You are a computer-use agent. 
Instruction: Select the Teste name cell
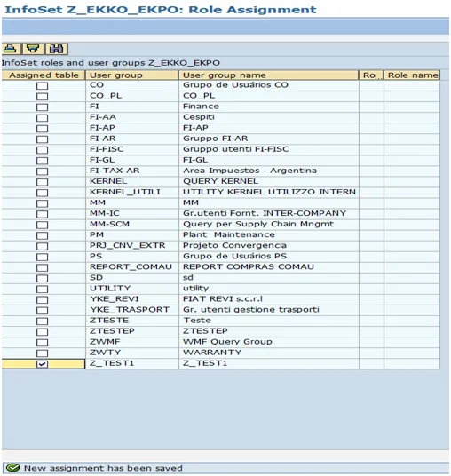(269, 321)
